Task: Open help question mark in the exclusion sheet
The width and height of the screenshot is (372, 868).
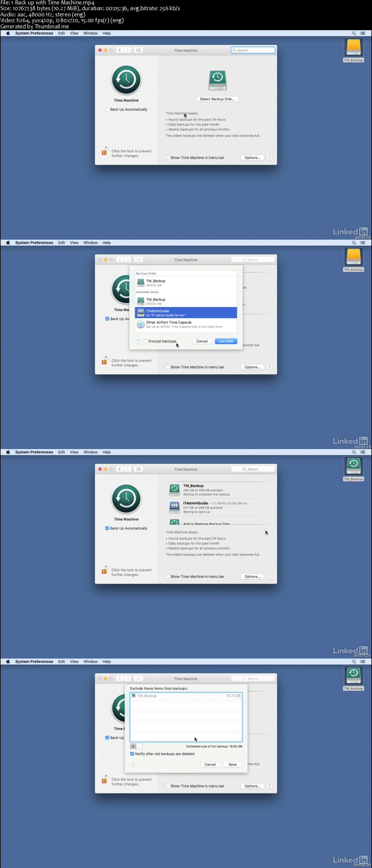Action: pyautogui.click(x=133, y=764)
